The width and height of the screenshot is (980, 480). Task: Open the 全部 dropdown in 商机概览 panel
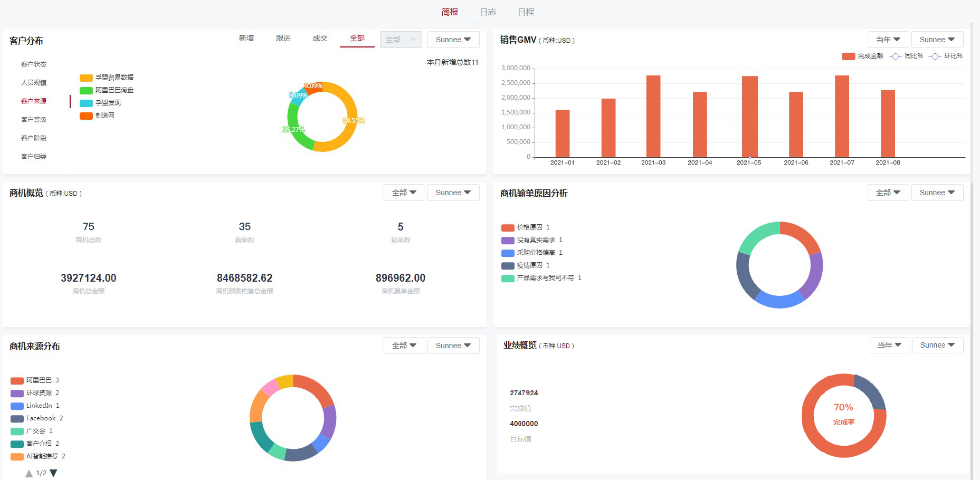pyautogui.click(x=404, y=193)
